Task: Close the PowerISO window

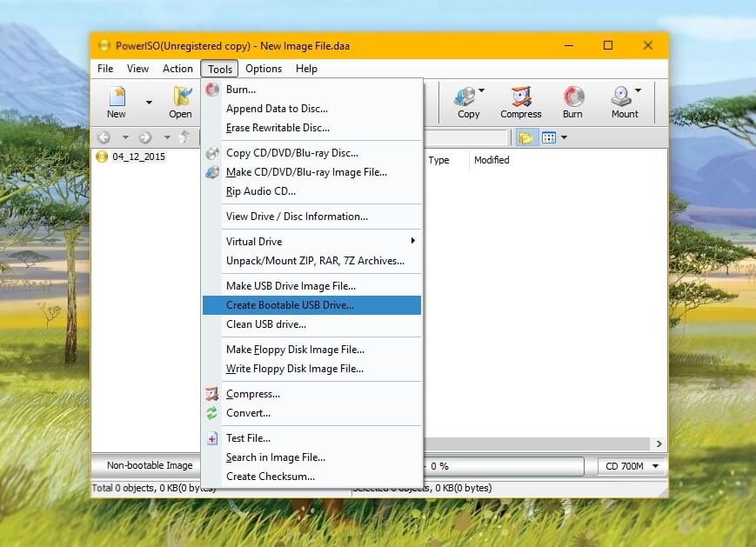Action: [x=647, y=46]
